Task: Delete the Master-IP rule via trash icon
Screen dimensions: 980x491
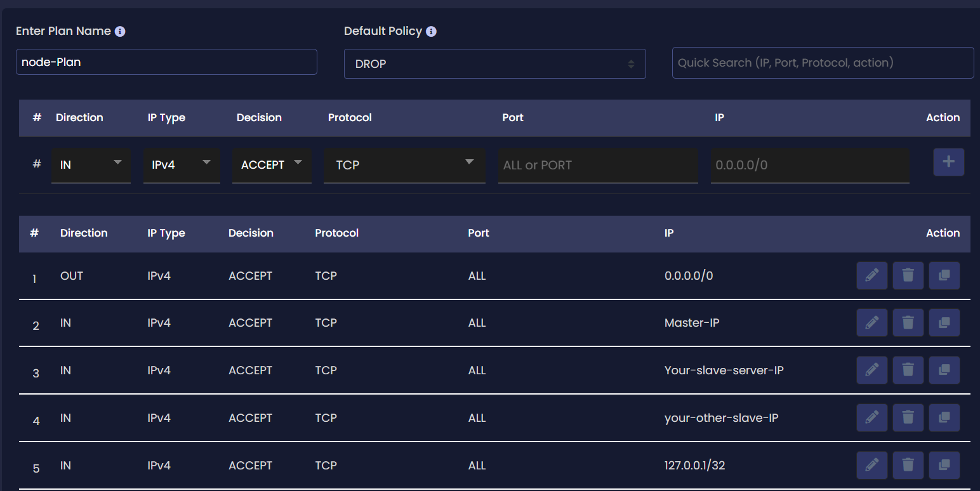Action: (908, 322)
